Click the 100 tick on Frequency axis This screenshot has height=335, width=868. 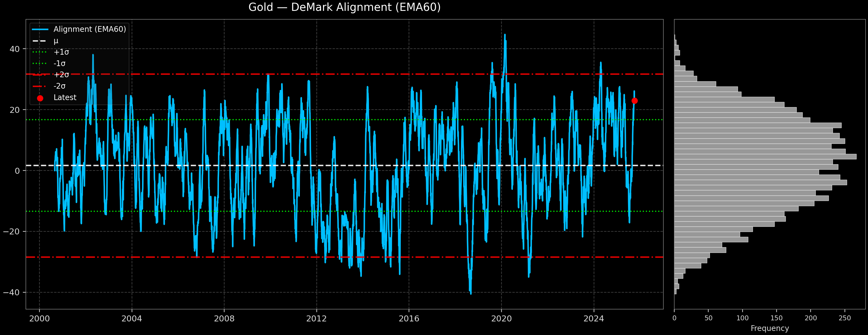click(x=742, y=318)
